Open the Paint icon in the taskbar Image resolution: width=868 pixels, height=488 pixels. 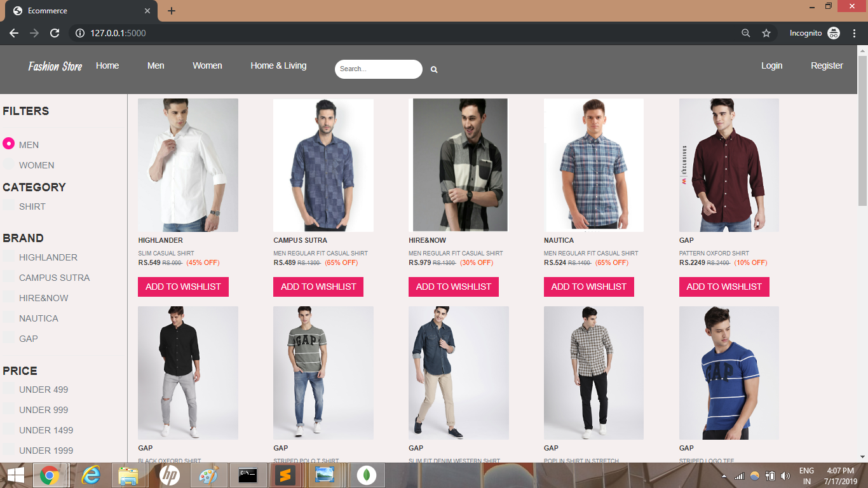208,475
